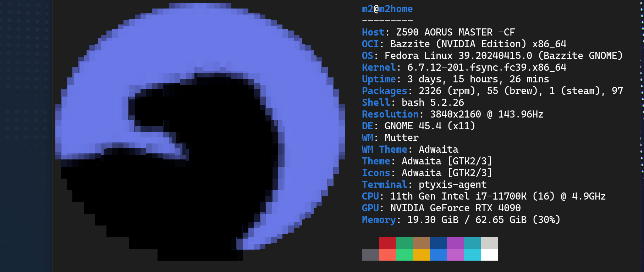Click the 'GPU: NVIDIA GeForce RTX 4090' line
The image size is (644, 272).
441,208
